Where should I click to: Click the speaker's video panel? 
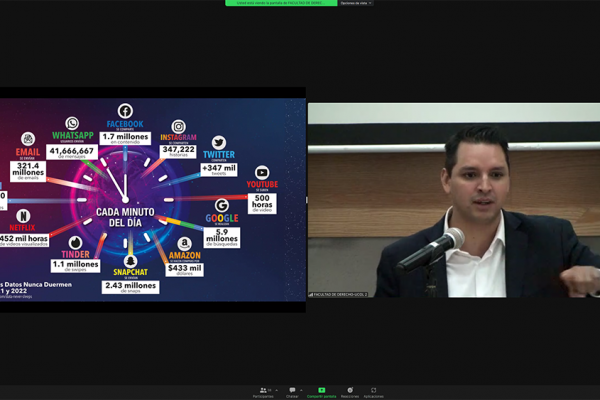coord(454,200)
